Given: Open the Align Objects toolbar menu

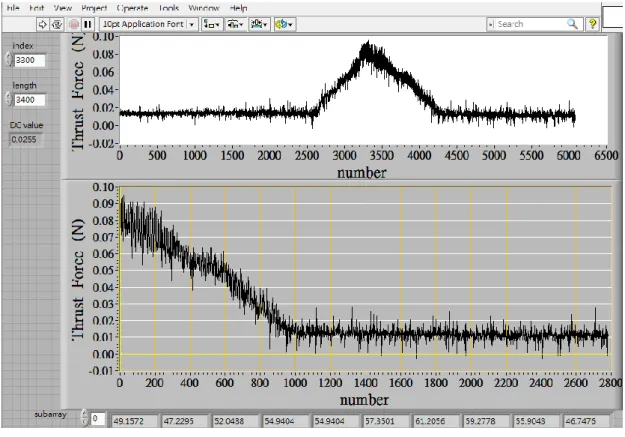Looking at the screenshot, I should 211,24.
